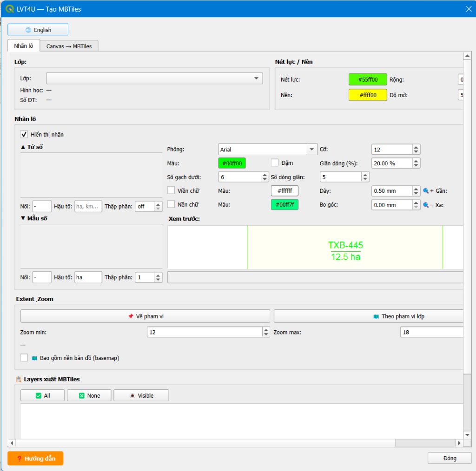Screen dimensions: 476x471
Task: Open the Phông font combo box
Action: pos(268,149)
